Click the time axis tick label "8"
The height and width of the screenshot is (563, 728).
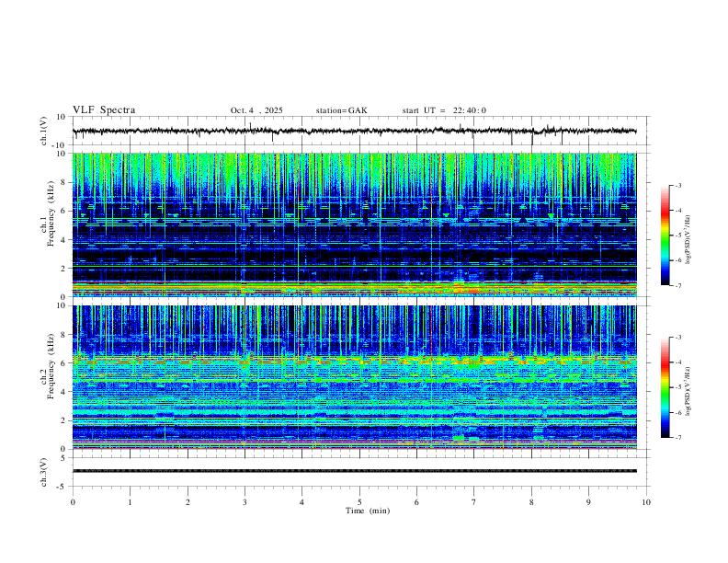click(531, 502)
